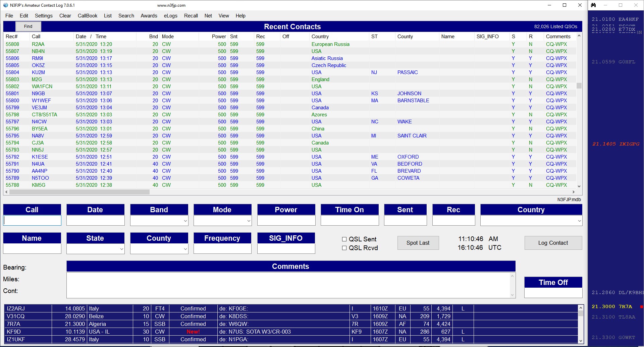Click into the Name input field
Image resolution: width=644 pixels, height=347 pixels.
tap(32, 248)
